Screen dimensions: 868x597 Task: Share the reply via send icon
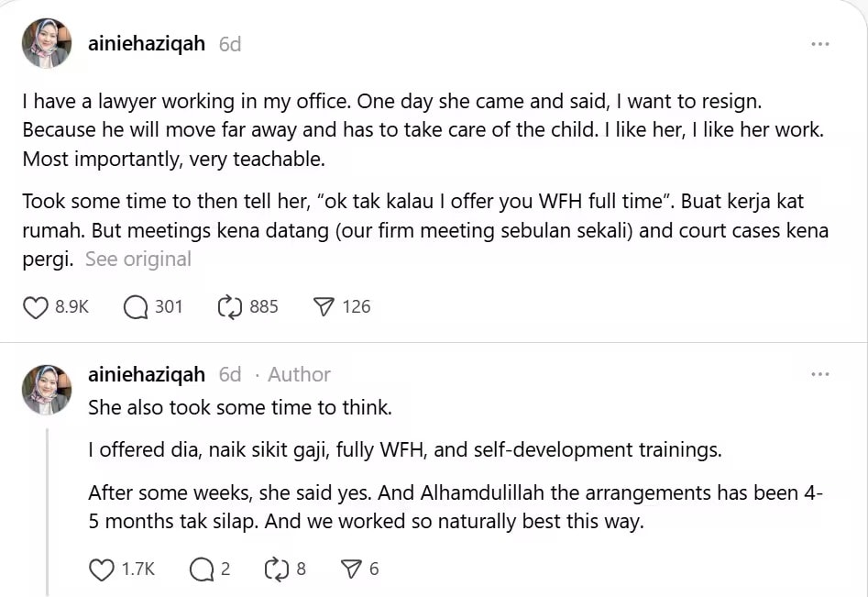[351, 569]
